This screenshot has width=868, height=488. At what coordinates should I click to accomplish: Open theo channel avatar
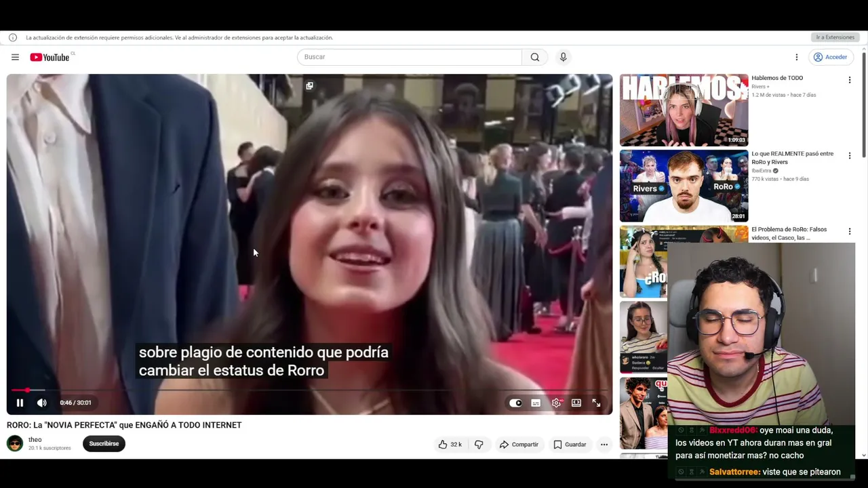pyautogui.click(x=15, y=444)
